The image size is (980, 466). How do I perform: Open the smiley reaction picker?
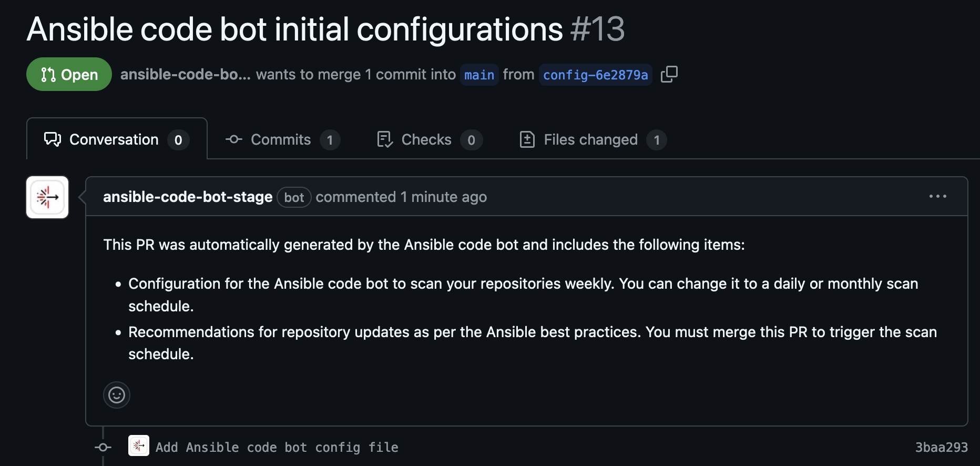click(x=117, y=394)
